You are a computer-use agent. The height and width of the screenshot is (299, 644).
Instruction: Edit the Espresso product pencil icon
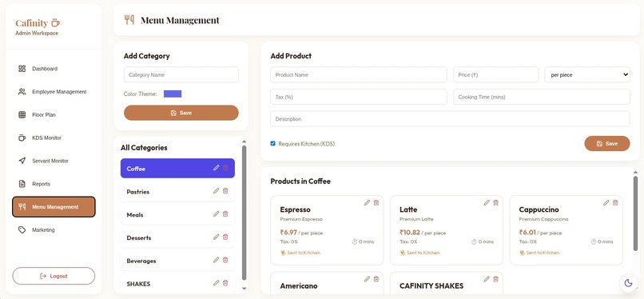367,203
